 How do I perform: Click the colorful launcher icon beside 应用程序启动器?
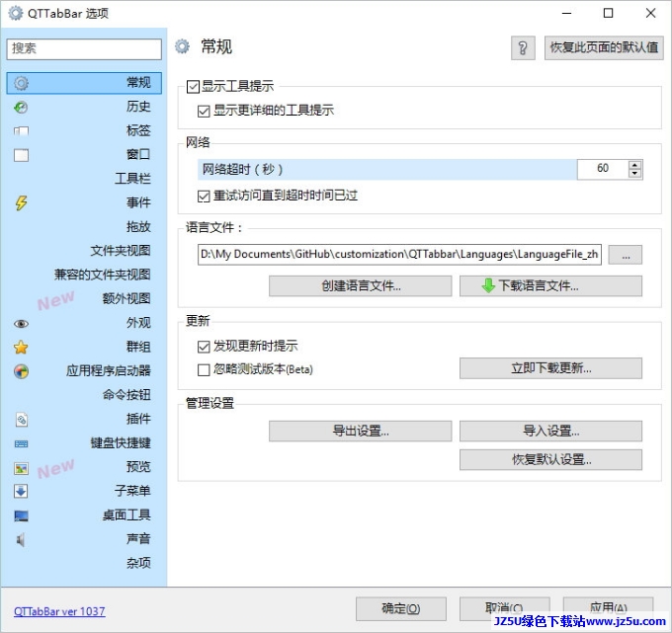(x=21, y=371)
